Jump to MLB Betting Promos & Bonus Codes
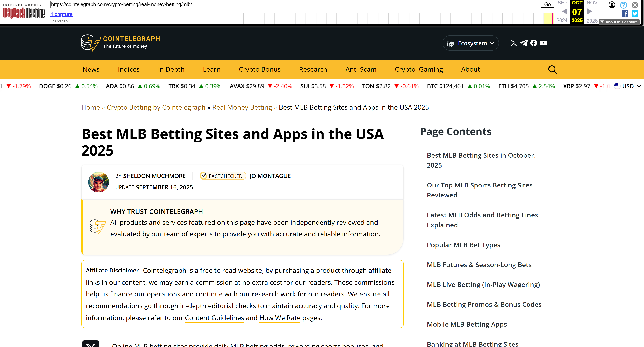Image resolution: width=644 pixels, height=347 pixels. (x=484, y=304)
